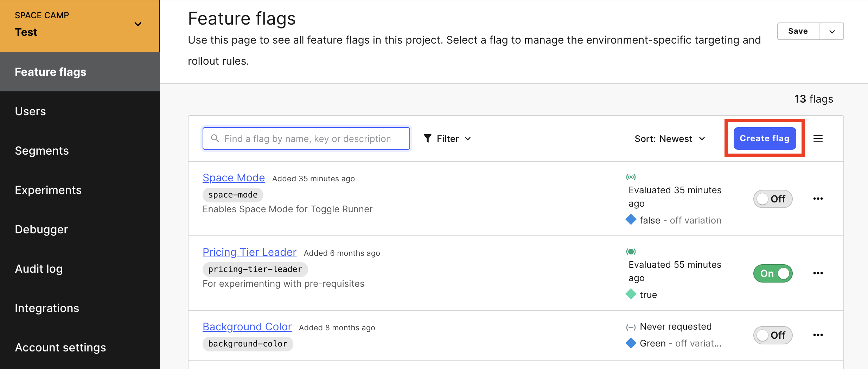The width and height of the screenshot is (868, 369).
Task: Focus the Find a flag search field
Action: tap(306, 138)
